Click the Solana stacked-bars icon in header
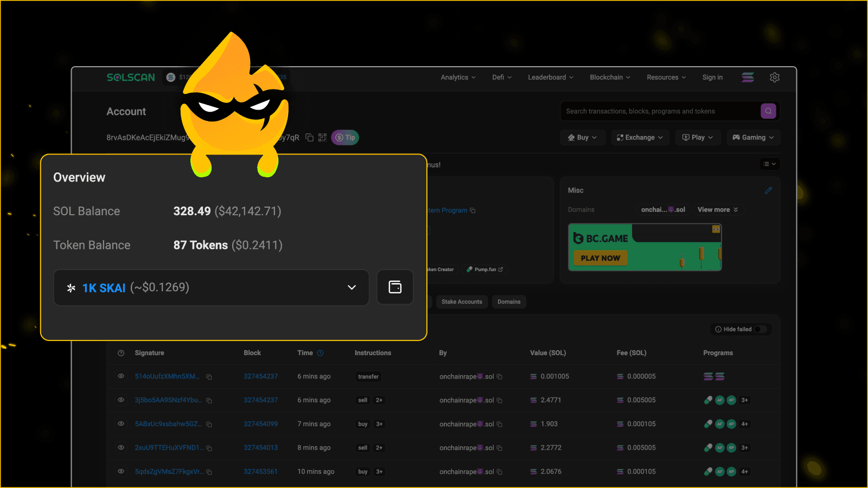Image resolution: width=868 pixels, height=488 pixels. tap(748, 78)
